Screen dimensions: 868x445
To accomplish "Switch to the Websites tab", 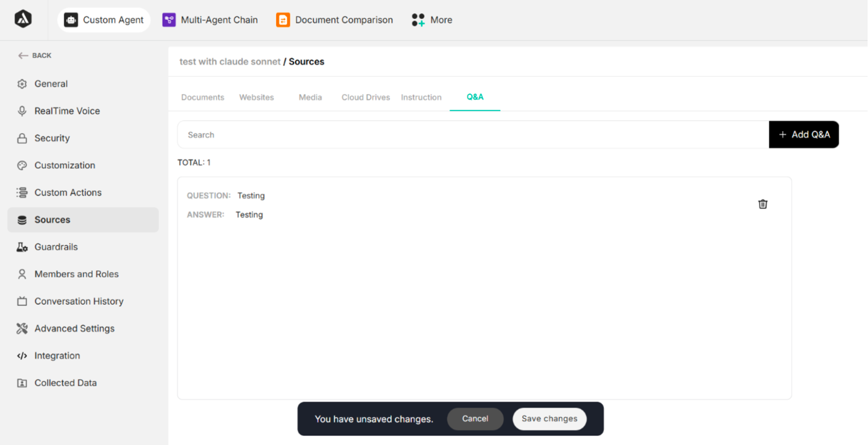I will [x=256, y=97].
